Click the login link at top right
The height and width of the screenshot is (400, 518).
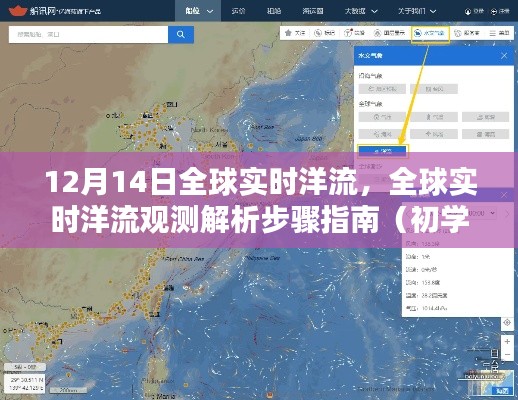[474, 11]
